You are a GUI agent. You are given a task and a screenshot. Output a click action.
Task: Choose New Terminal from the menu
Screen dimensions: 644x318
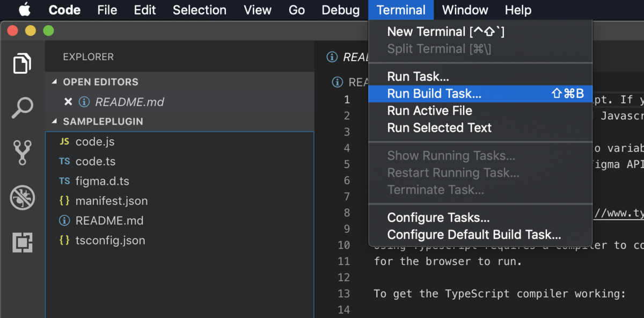tap(480, 32)
